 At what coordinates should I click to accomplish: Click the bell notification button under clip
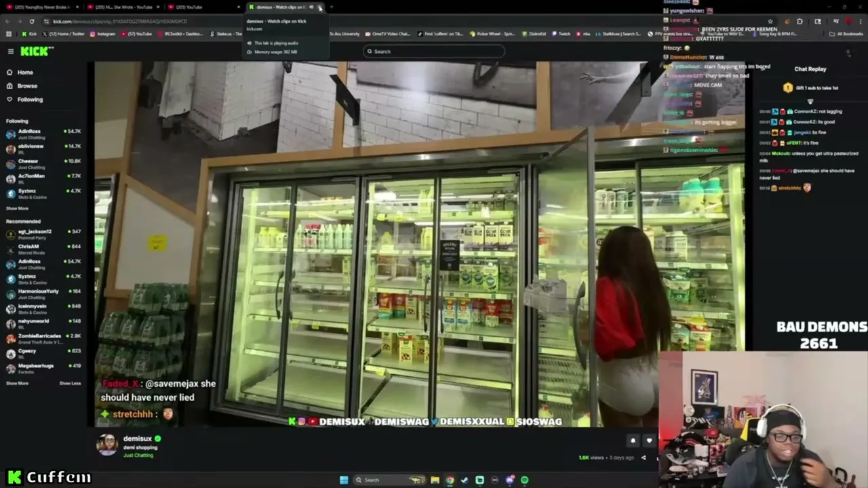pos(633,441)
